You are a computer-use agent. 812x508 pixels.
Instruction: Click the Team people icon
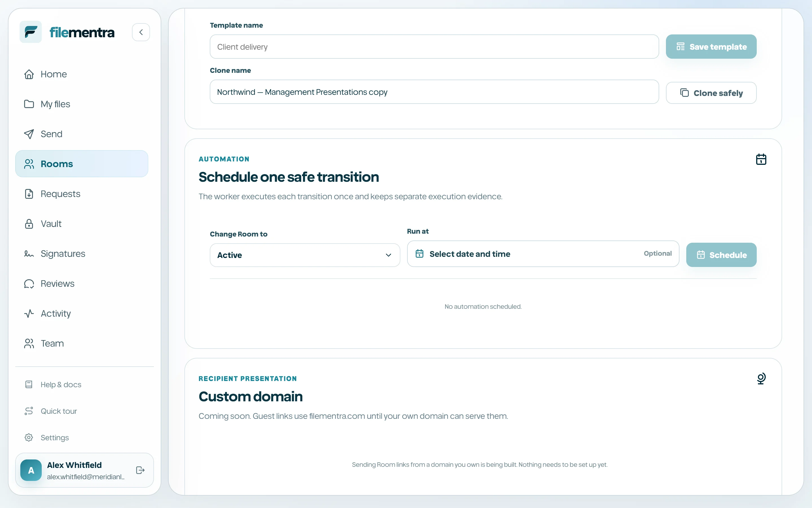[x=29, y=343]
